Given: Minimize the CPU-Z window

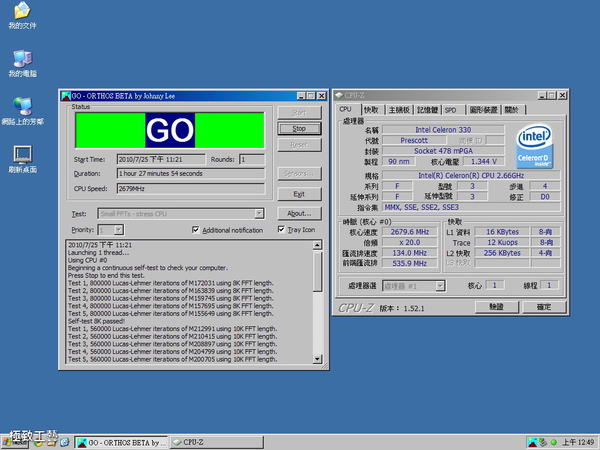Looking at the screenshot, I should coord(542,95).
